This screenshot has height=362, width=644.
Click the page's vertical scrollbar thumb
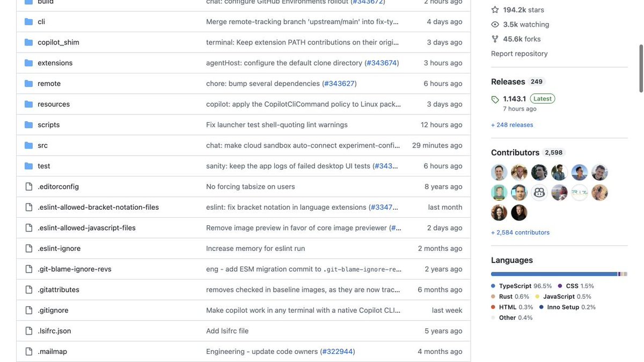coord(640,69)
